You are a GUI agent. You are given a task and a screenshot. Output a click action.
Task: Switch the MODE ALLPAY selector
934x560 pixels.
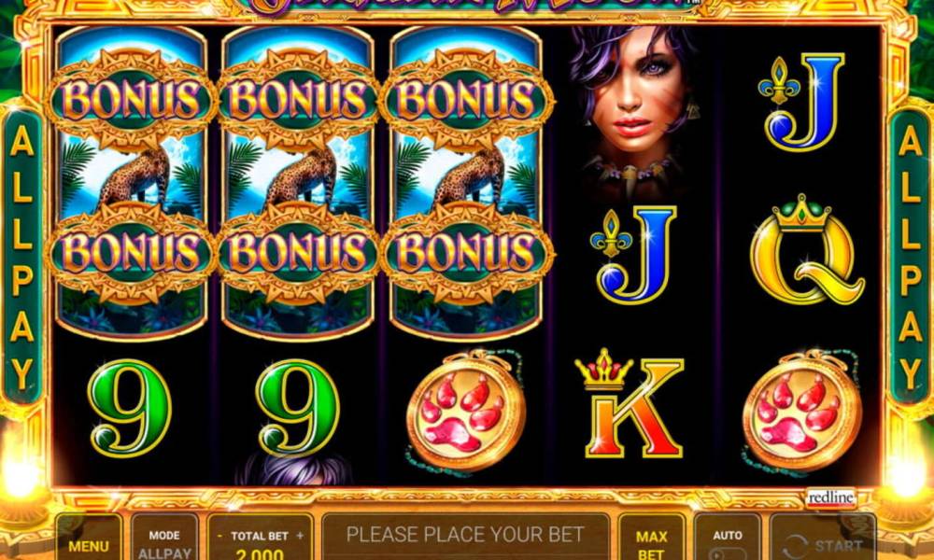pyautogui.click(x=164, y=538)
